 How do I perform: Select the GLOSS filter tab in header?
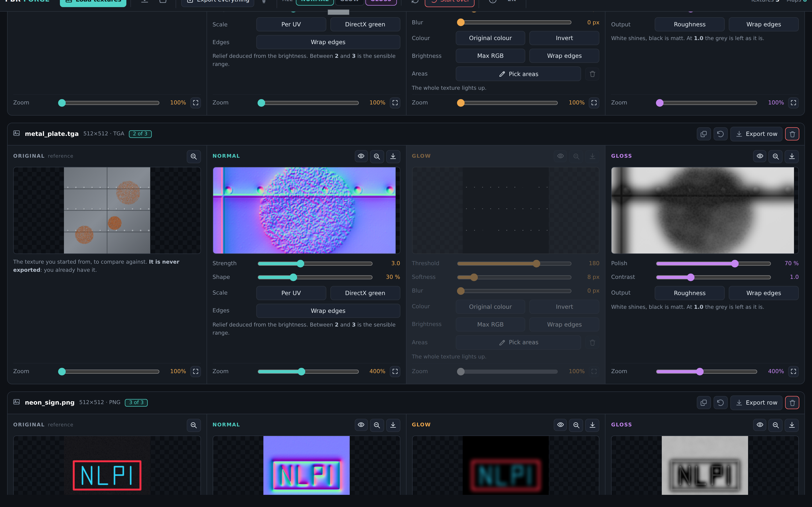coord(381,1)
